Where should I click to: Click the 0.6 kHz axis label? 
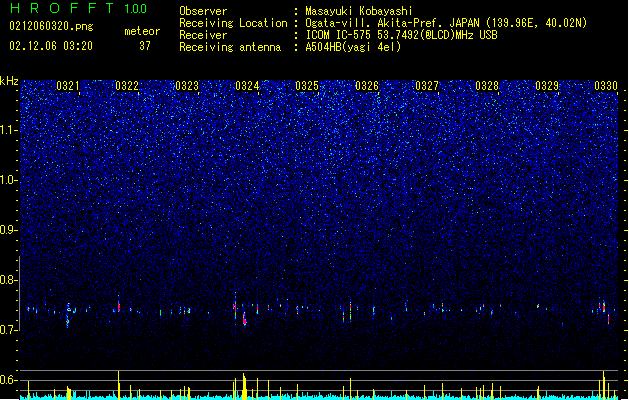[x=9, y=380]
